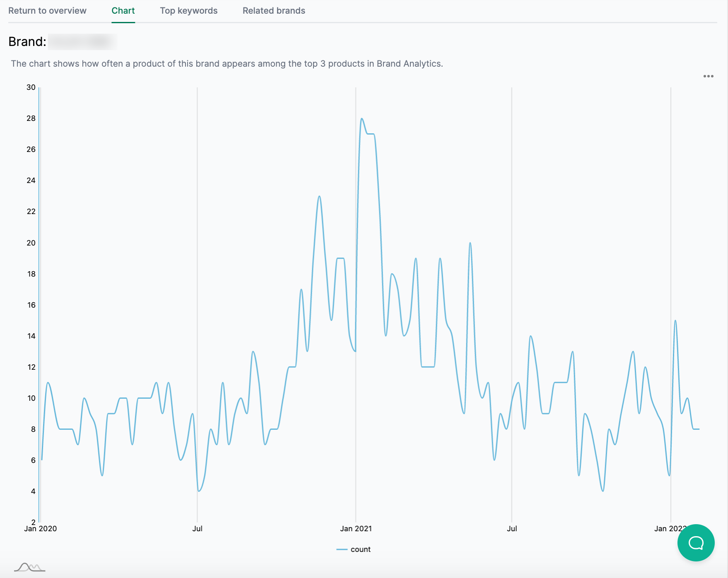Click the blue legend line marker beside count
Image resolution: width=728 pixels, height=578 pixels.
click(341, 549)
